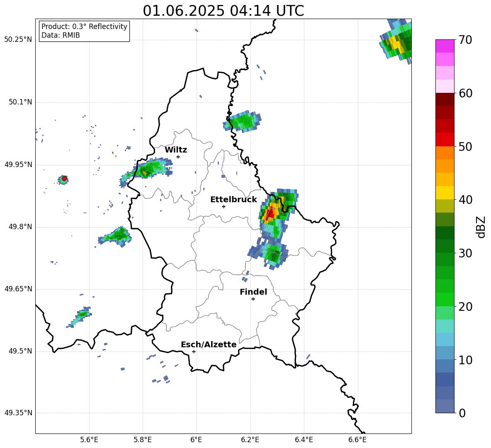
Task: Click the 50.25°N latitude label
Action: coord(18,39)
